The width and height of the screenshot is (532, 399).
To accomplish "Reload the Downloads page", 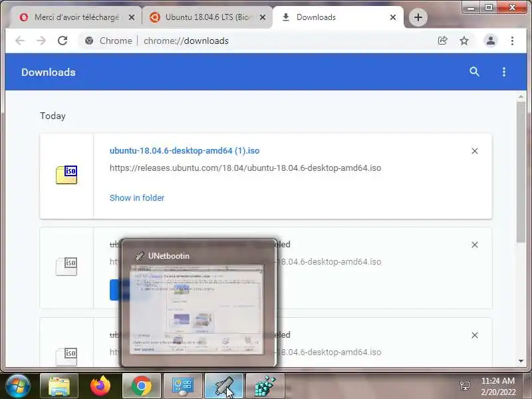I will [x=63, y=41].
